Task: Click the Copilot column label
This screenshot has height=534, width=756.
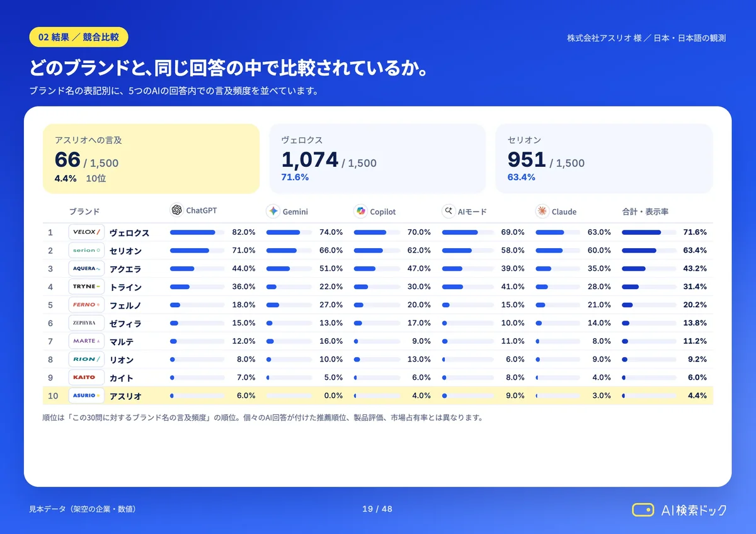Action: point(383,212)
